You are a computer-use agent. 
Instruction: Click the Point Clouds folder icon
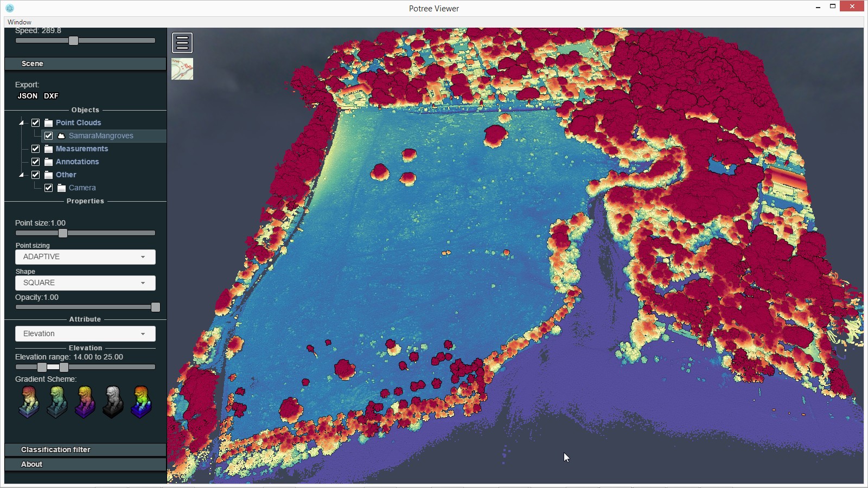[48, 123]
